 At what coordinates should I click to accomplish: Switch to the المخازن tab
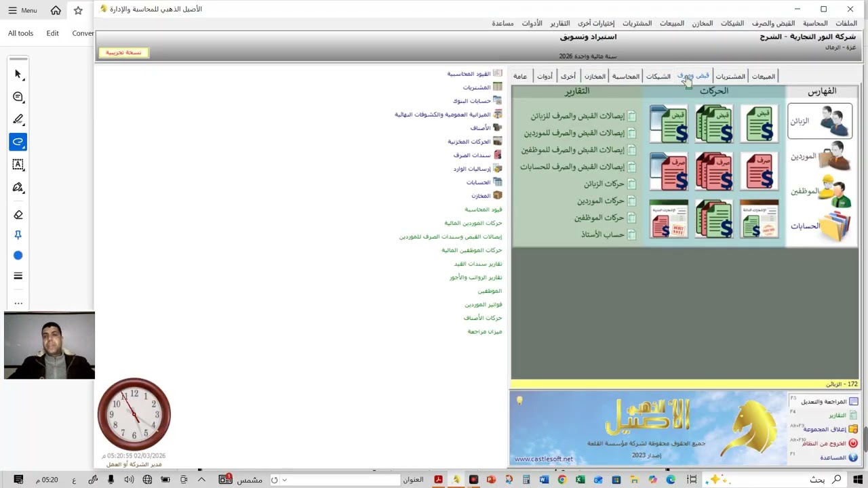coord(595,77)
